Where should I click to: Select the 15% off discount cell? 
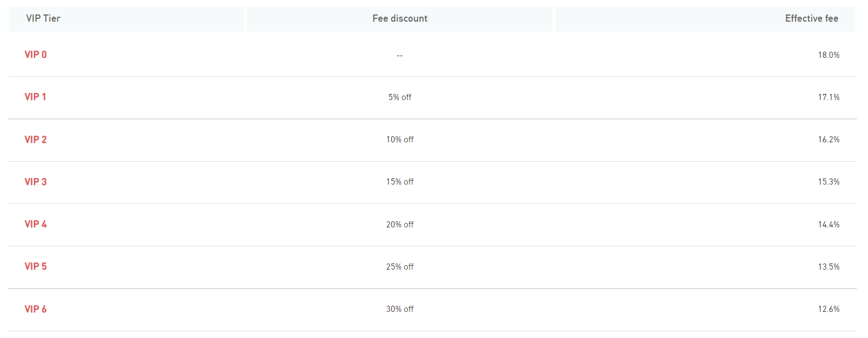[x=400, y=182]
